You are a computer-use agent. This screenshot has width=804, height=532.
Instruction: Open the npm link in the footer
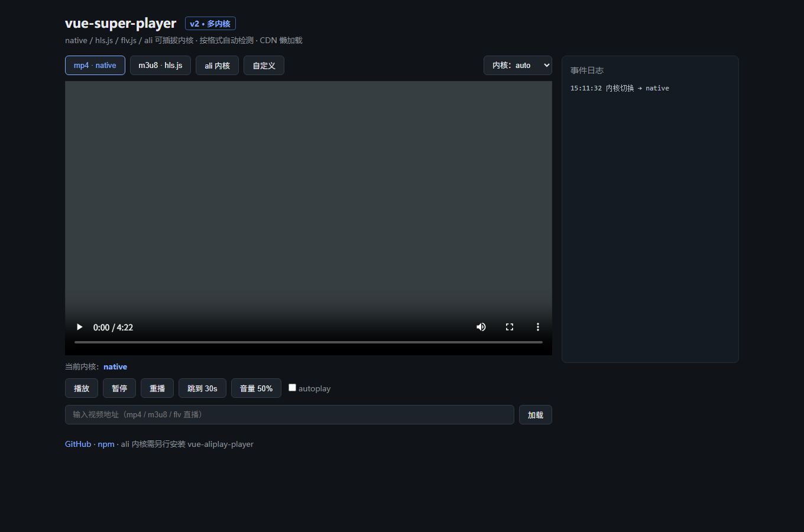tap(106, 444)
